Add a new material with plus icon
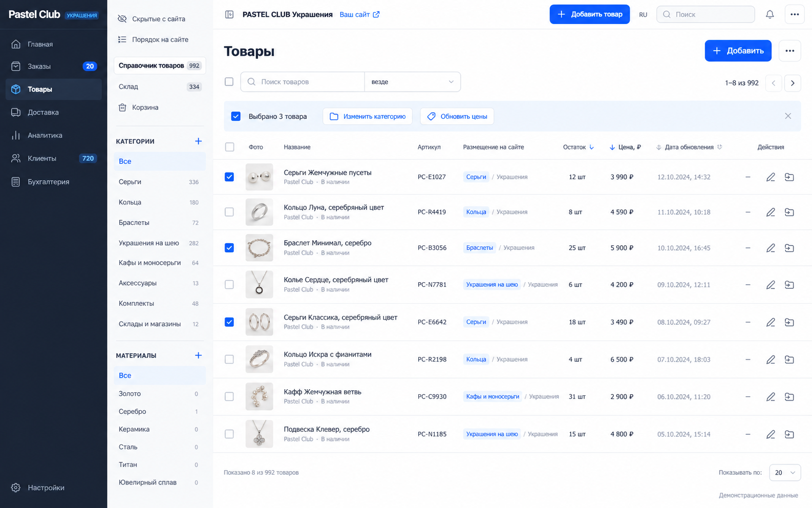 tap(198, 355)
